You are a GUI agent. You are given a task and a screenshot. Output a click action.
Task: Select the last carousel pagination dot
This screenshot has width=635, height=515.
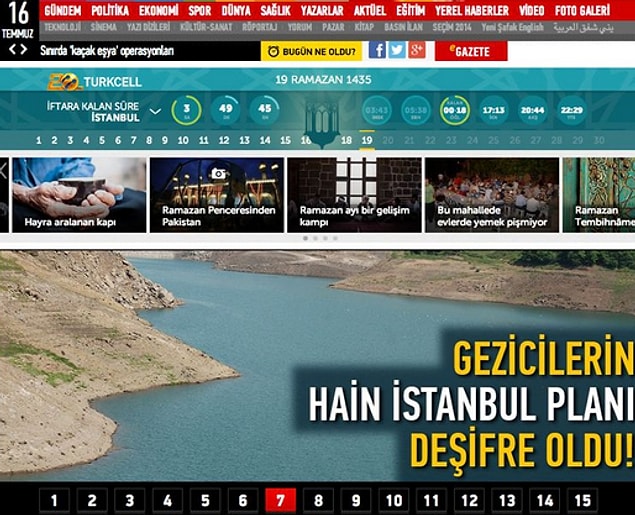tap(335, 238)
